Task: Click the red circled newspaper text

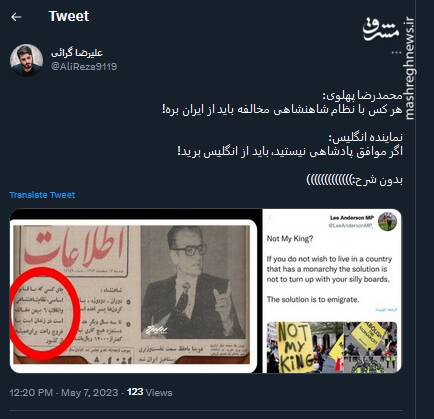Action: pyautogui.click(x=44, y=314)
